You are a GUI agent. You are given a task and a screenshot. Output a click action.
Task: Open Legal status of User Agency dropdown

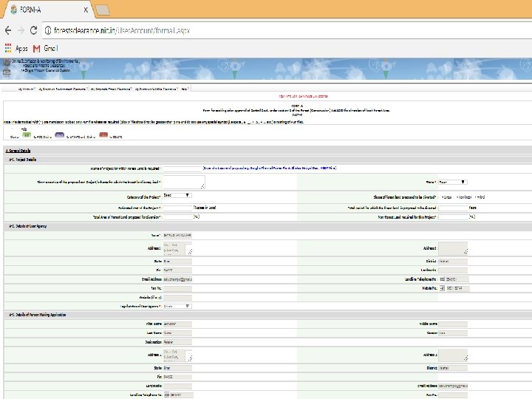coord(177,306)
